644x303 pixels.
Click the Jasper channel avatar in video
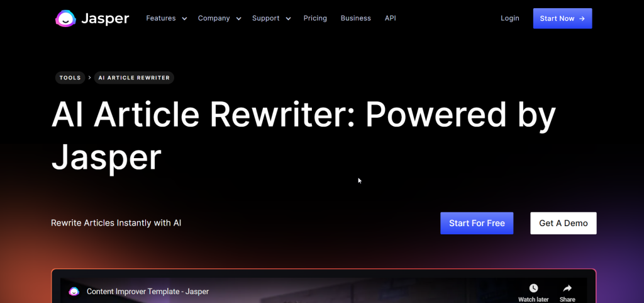point(74,292)
